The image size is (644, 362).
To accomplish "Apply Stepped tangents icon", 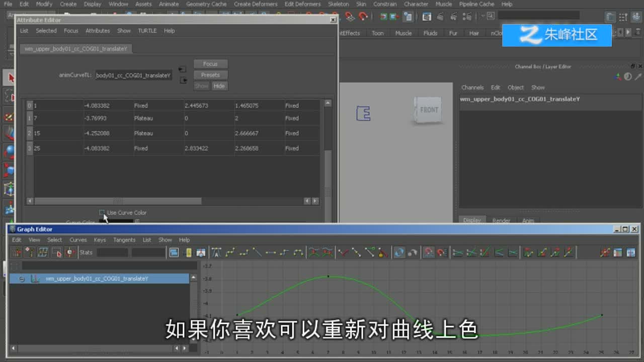I will click(284, 252).
